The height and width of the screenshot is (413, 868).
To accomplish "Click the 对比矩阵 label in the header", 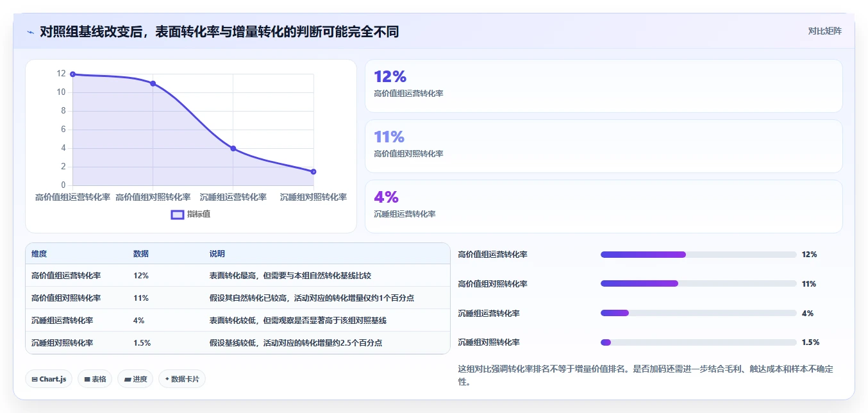I will pyautogui.click(x=824, y=31).
